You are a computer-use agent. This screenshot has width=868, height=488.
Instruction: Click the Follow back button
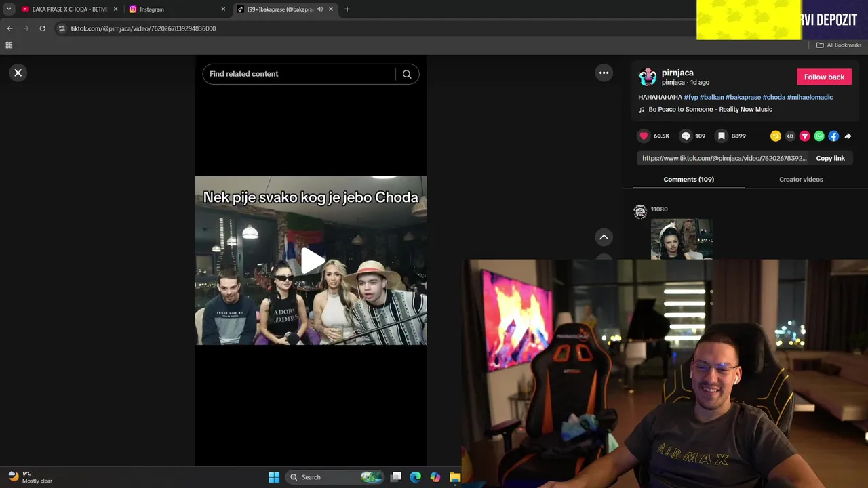coord(824,77)
